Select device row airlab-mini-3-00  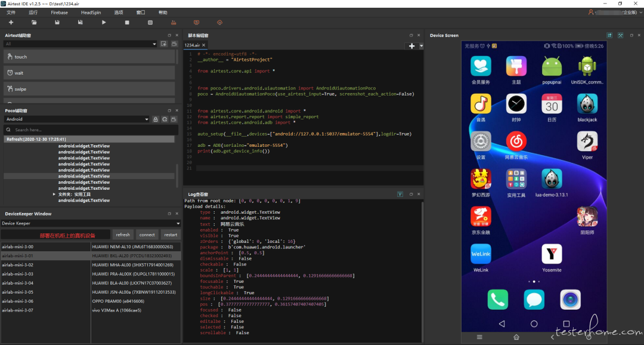[91, 247]
